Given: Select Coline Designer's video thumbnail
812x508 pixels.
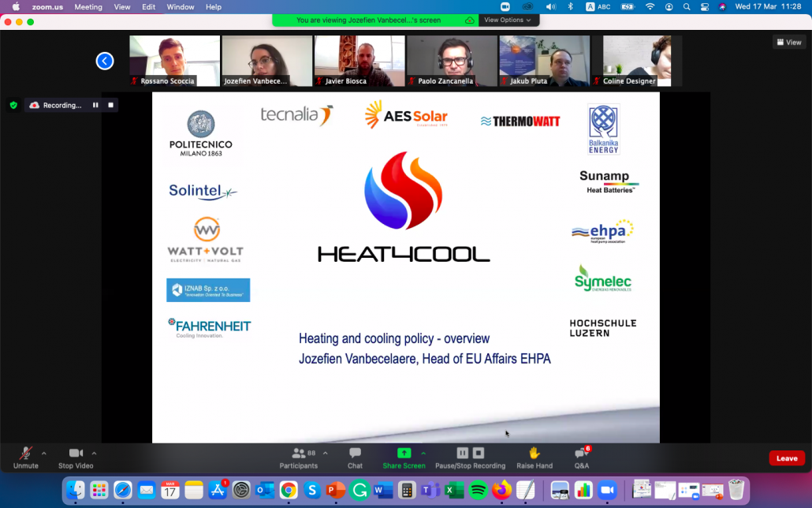Looking at the screenshot, I should coord(637,61).
